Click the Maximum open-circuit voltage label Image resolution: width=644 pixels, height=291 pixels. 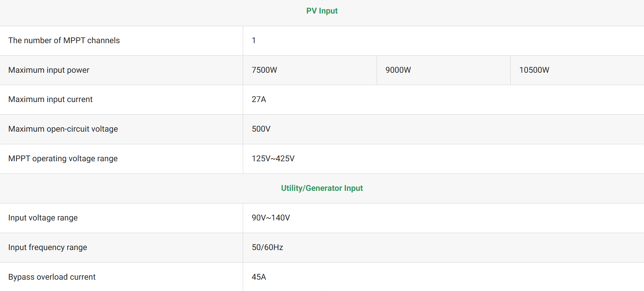(63, 129)
